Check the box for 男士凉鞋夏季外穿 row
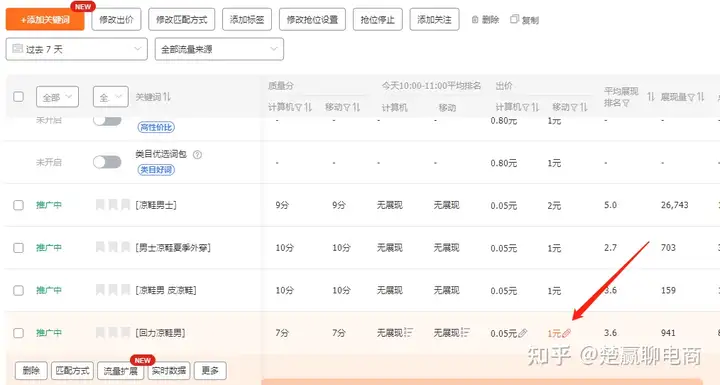Image resolution: width=720 pixels, height=385 pixels. (x=18, y=248)
